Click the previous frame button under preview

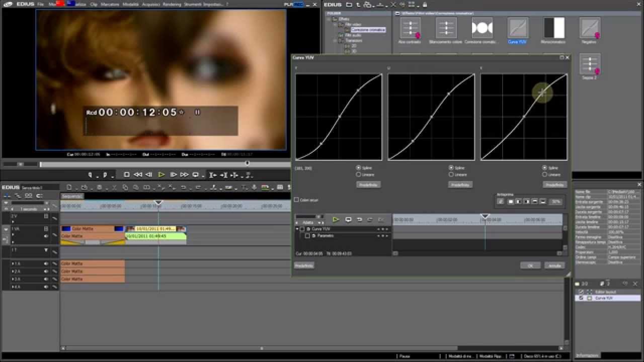(149, 175)
